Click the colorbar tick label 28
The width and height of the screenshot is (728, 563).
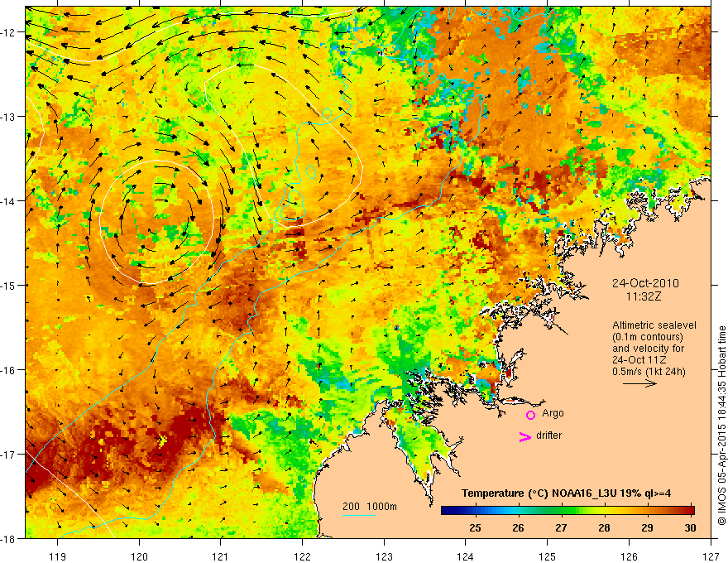[x=604, y=527]
